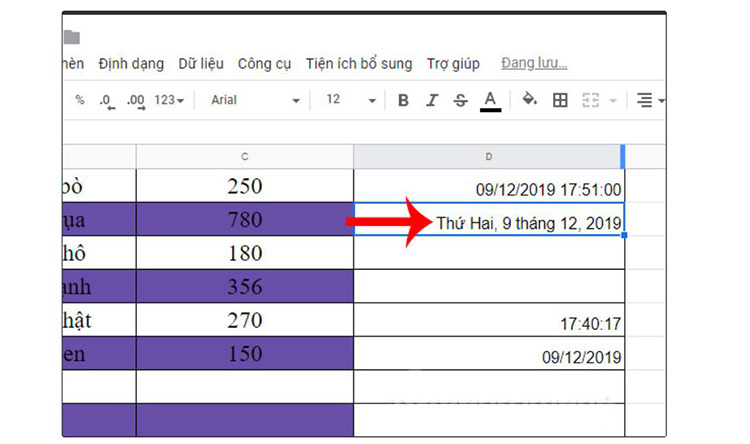Open the Tiện ích bổ sung menu

pos(359,64)
